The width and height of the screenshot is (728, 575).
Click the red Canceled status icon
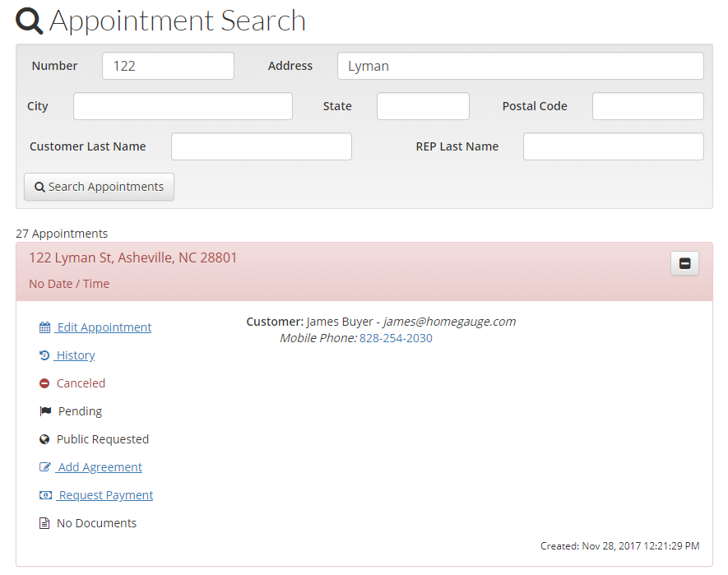tap(44, 383)
